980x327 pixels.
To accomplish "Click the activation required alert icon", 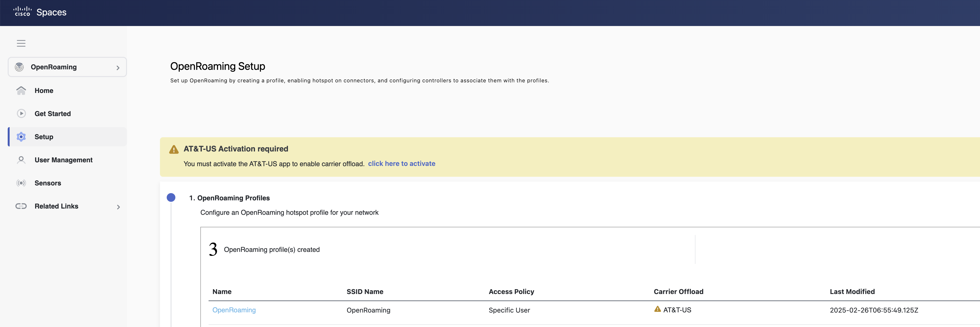I will click(x=174, y=149).
